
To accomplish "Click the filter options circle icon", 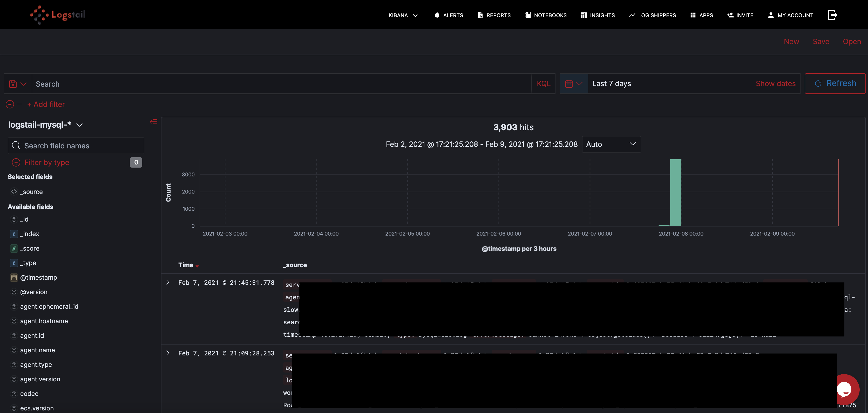I will 10,105.
